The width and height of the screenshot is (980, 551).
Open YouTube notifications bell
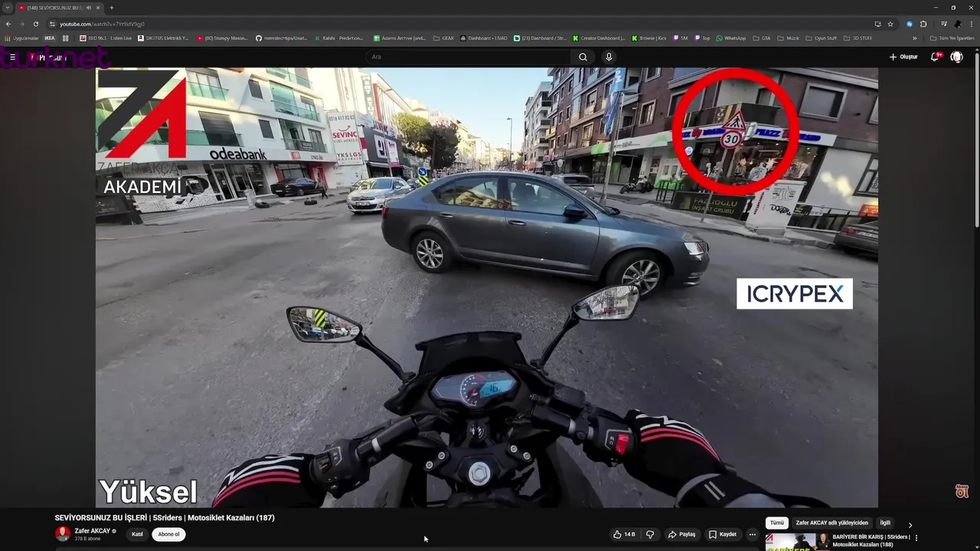(936, 57)
